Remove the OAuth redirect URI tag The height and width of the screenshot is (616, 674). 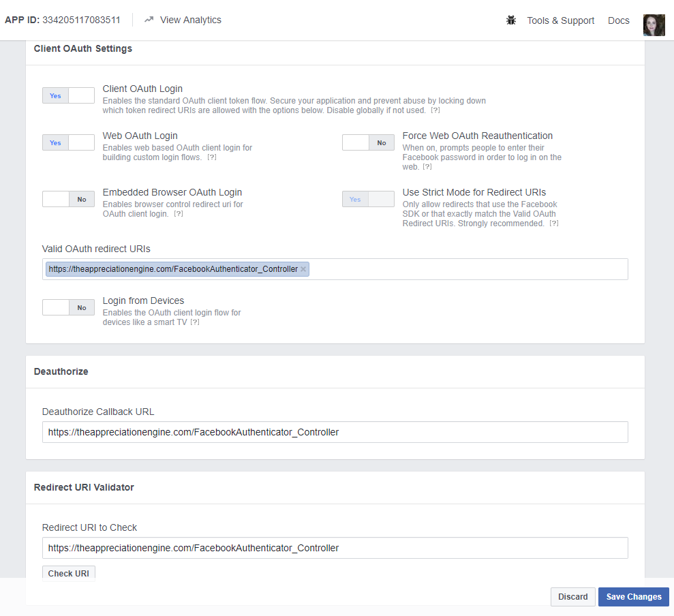point(303,269)
